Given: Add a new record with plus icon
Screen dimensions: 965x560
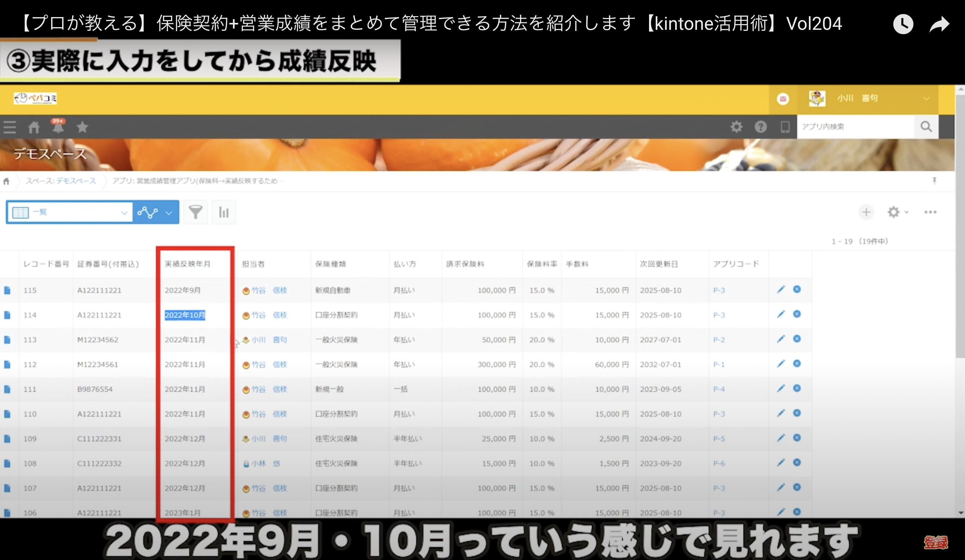Looking at the screenshot, I should click(x=866, y=212).
